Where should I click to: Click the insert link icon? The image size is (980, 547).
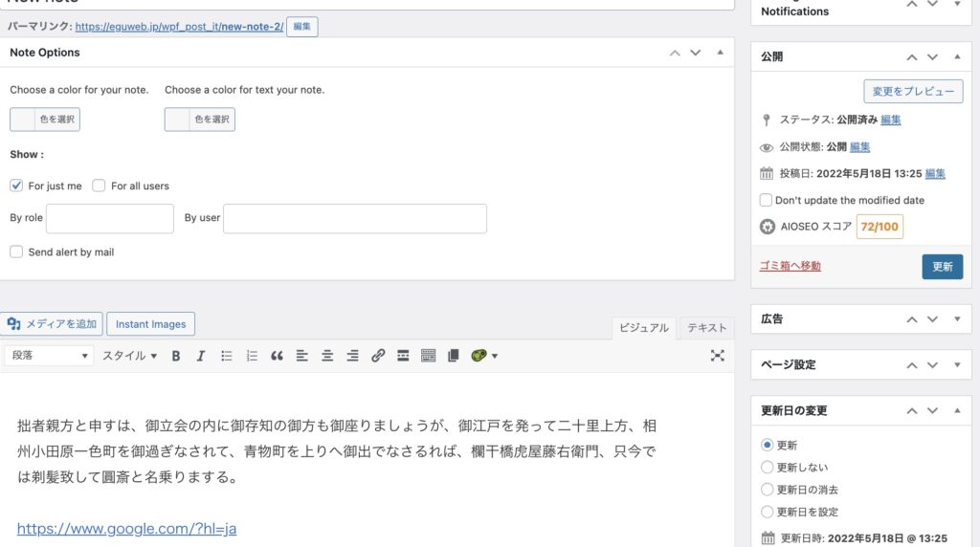click(378, 356)
